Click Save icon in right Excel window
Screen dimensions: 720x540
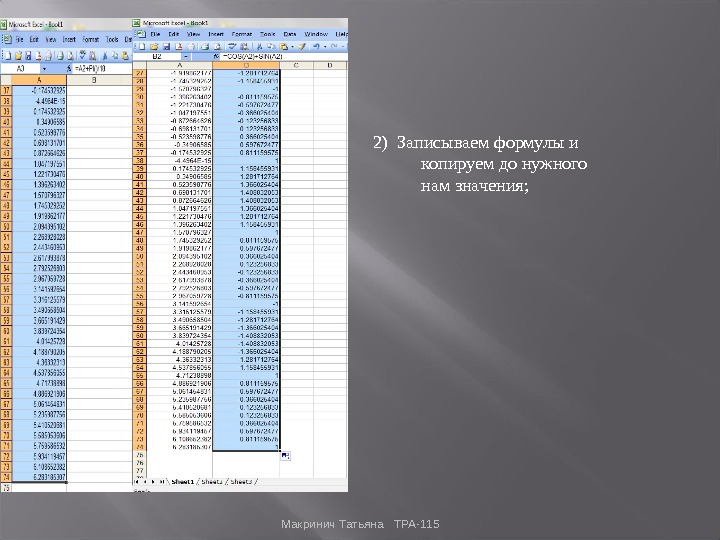tap(166, 46)
